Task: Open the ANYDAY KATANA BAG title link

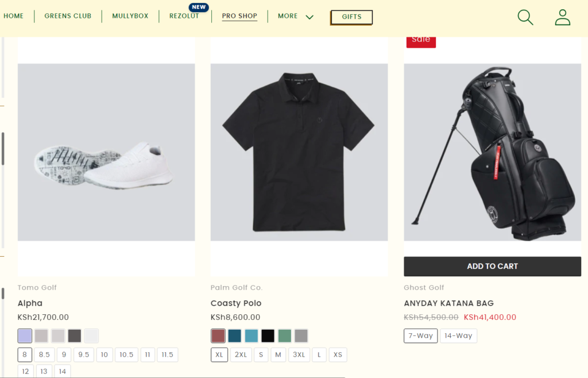Action: [x=448, y=303]
